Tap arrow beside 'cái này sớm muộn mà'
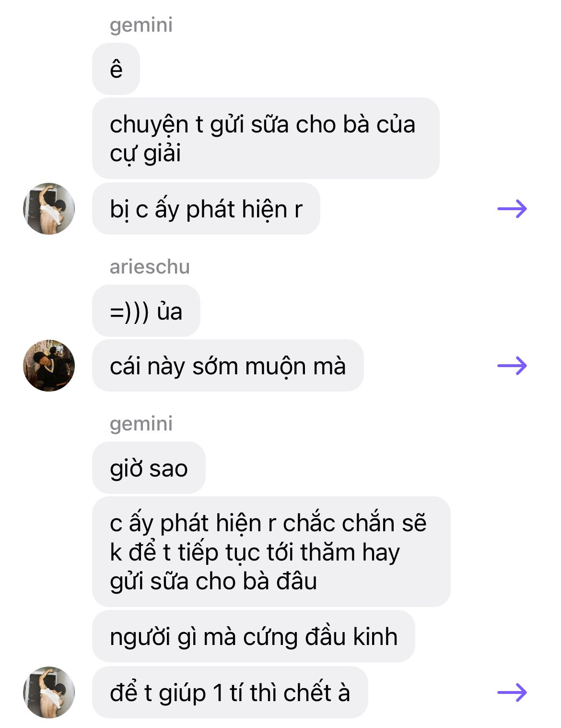 pyautogui.click(x=512, y=366)
